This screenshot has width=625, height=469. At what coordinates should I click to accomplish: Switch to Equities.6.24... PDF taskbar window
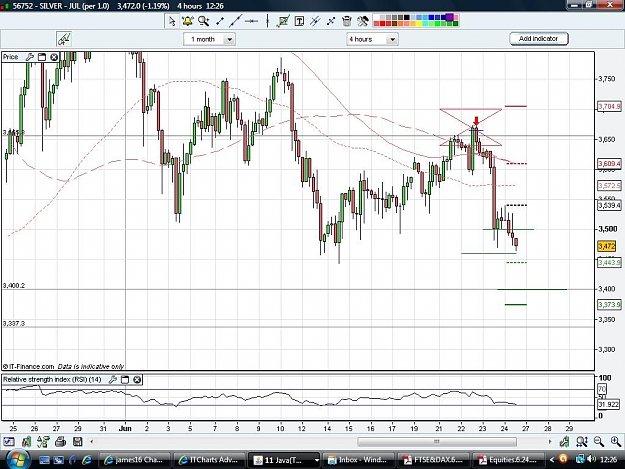point(508,460)
